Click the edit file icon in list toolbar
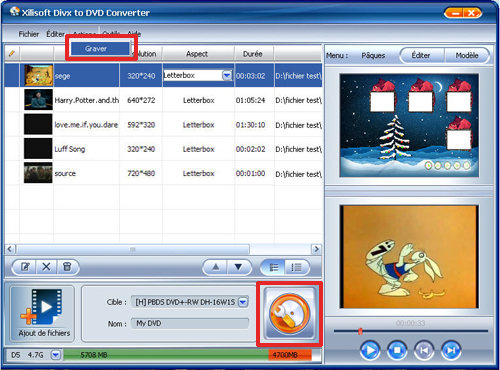Screen dimensions: 500x370 25,267
